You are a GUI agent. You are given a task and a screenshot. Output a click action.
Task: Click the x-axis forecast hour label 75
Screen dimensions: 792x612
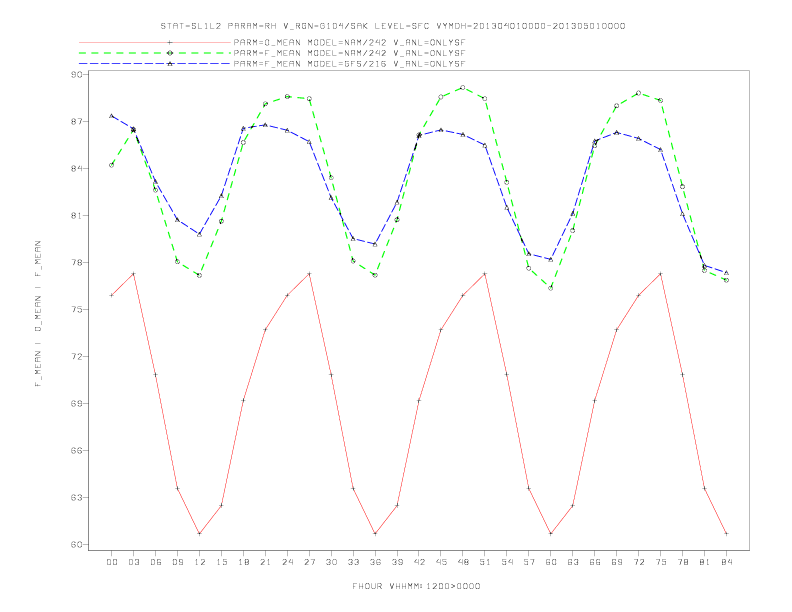[661, 562]
